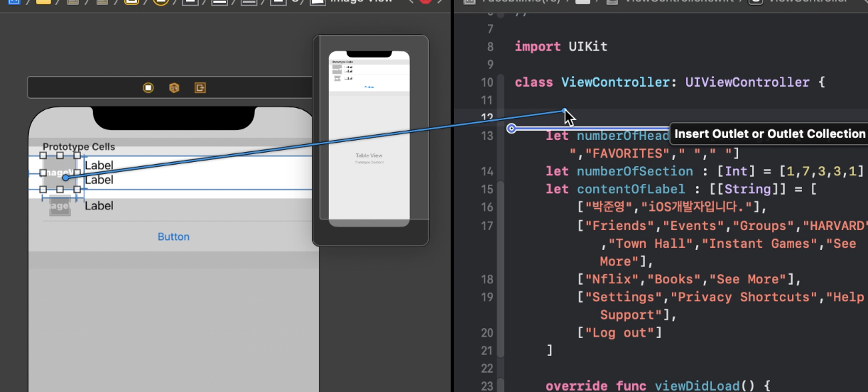The height and width of the screenshot is (392, 868).
Task: Click the numberOfSection variable name
Action: pos(635,171)
